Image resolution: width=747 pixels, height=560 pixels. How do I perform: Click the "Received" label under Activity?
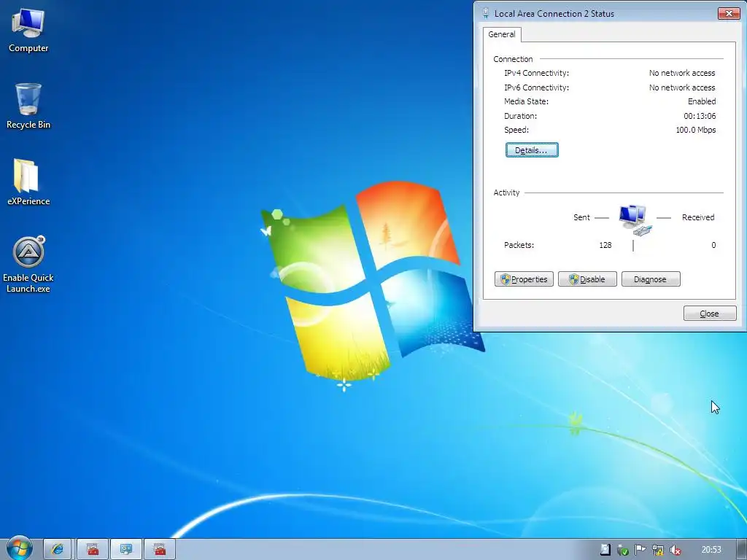698,217
